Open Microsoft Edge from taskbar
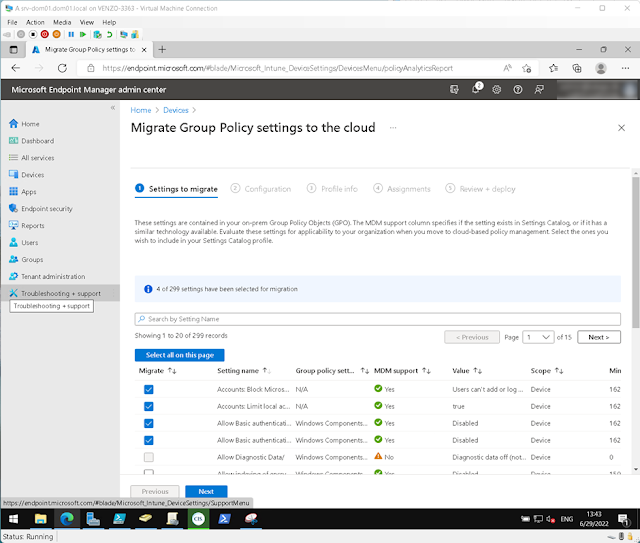 (x=67, y=519)
